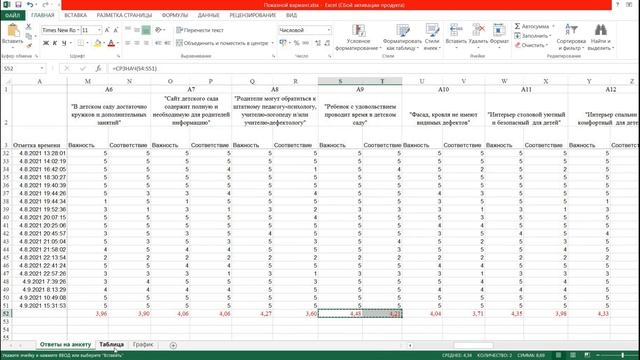The width and height of the screenshot is (640, 360).
Task: Toggle top vertical alignment
Action: point(128,30)
